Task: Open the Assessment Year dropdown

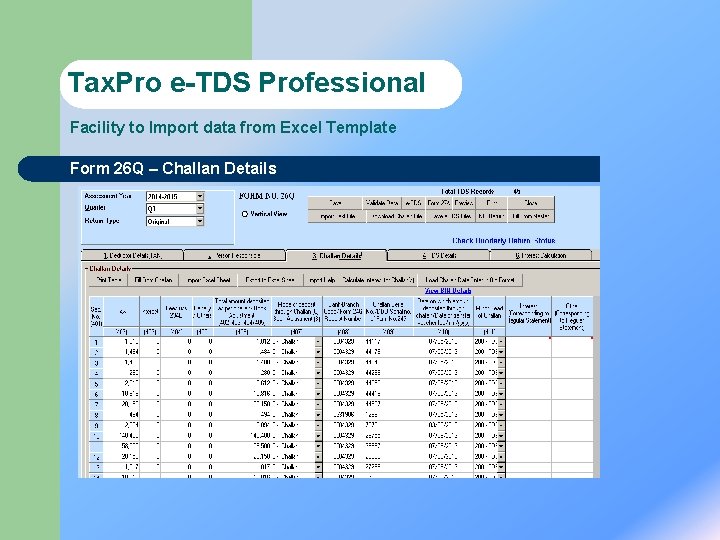Action: 200,197
